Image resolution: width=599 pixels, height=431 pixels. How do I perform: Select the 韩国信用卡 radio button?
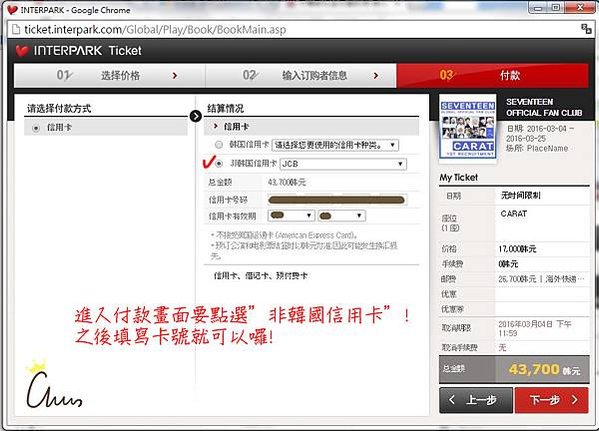pyautogui.click(x=219, y=145)
